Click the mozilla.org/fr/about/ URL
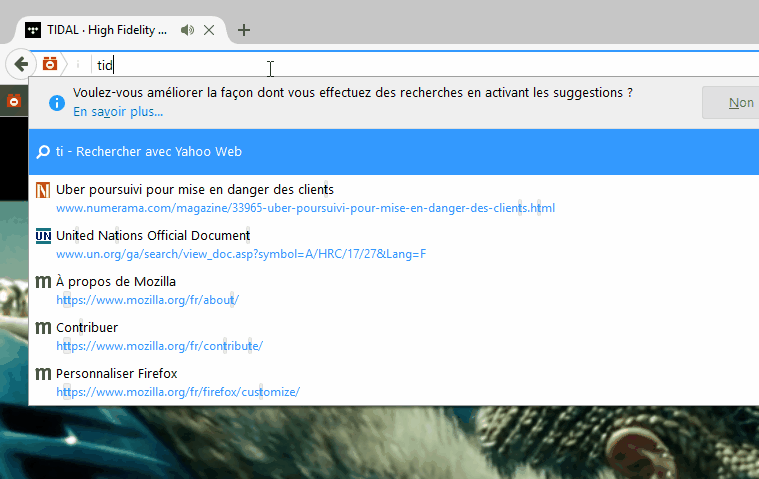Viewport: 759px width, 479px height. tap(148, 300)
